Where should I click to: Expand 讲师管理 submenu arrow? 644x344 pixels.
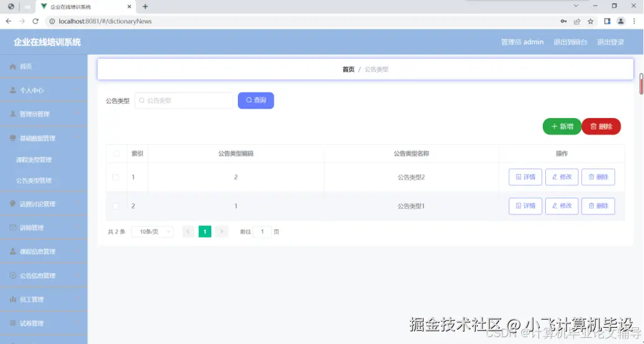click(x=77, y=227)
